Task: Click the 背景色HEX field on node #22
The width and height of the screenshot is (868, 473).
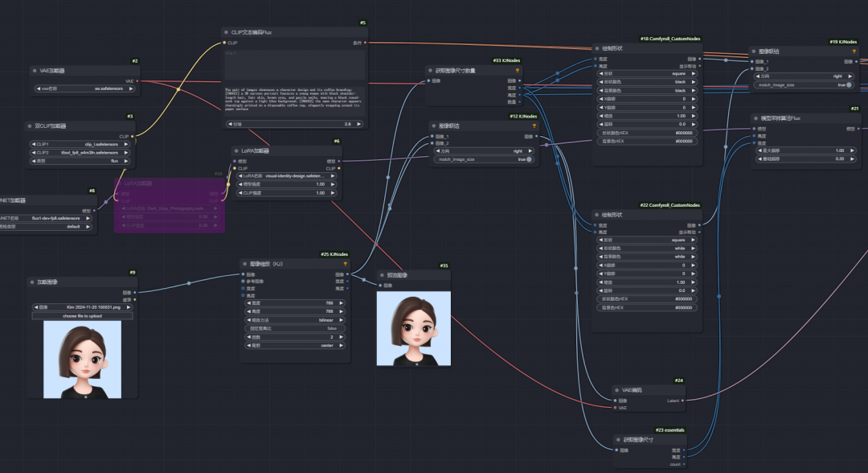Action: (x=647, y=307)
